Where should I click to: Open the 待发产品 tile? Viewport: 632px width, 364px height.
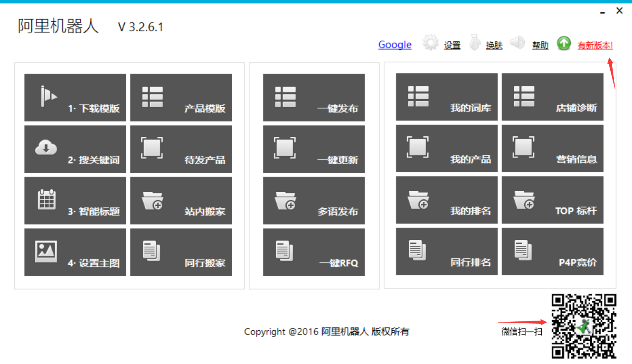181,149
